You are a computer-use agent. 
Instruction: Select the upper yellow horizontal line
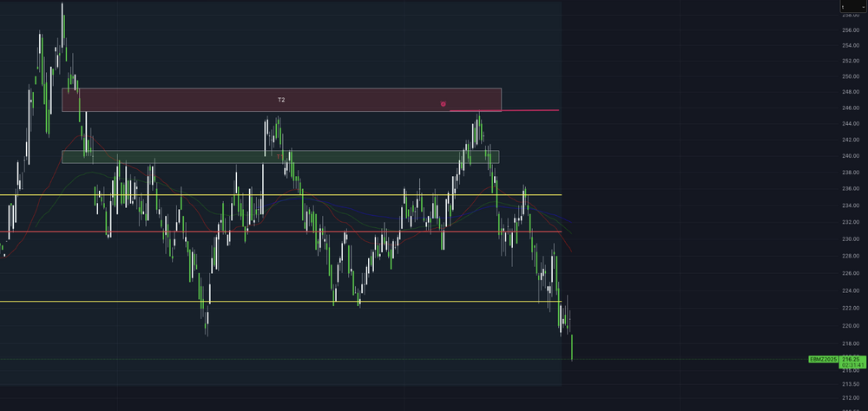point(280,195)
